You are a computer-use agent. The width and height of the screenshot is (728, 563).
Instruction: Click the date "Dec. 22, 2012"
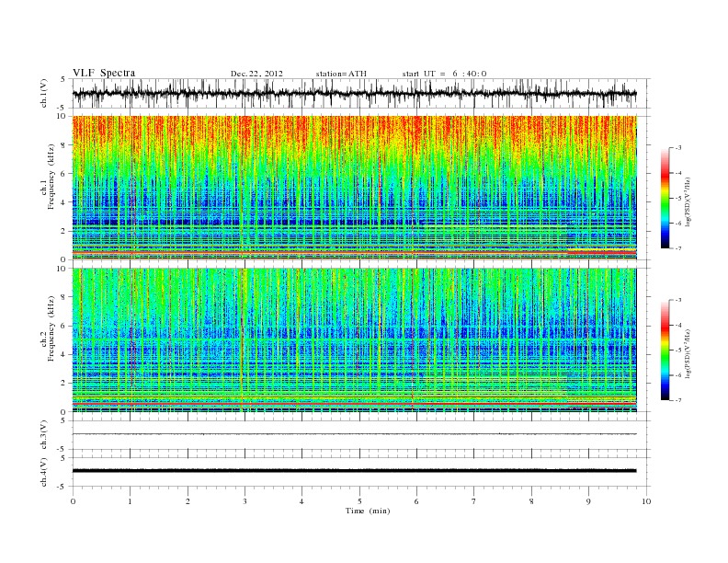(256, 74)
